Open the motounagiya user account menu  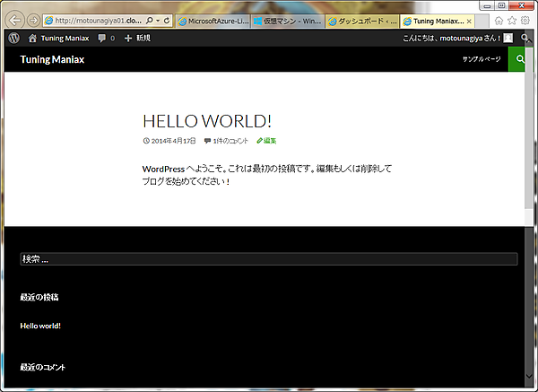click(x=464, y=39)
